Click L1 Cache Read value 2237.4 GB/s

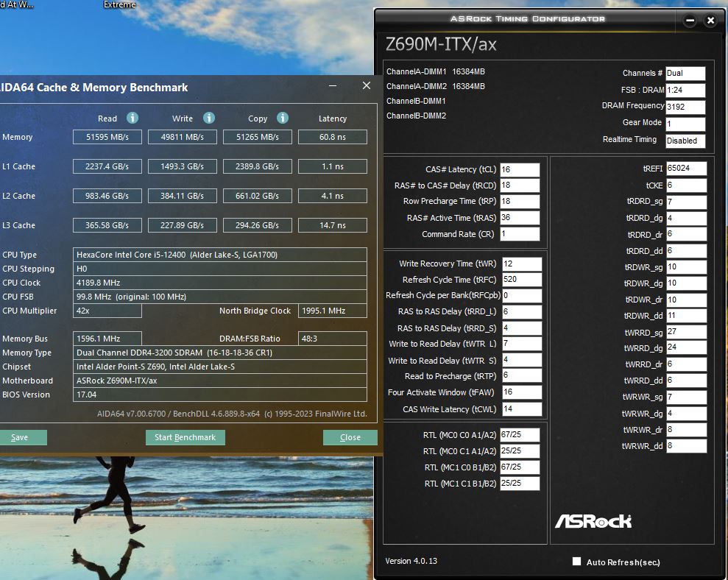click(107, 166)
